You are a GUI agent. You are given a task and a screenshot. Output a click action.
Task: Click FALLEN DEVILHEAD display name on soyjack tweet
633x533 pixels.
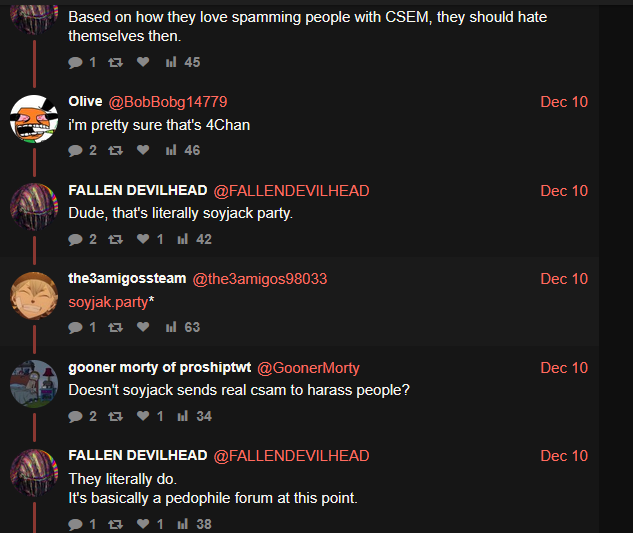tap(138, 190)
